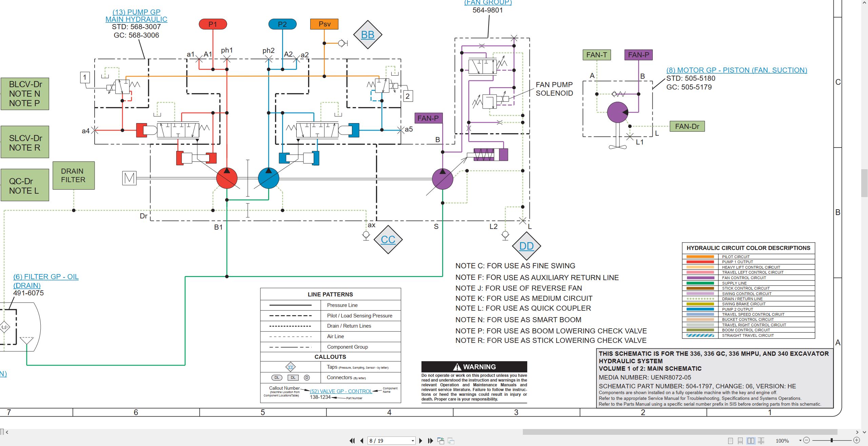Click the green FAN-T label

tap(597, 55)
